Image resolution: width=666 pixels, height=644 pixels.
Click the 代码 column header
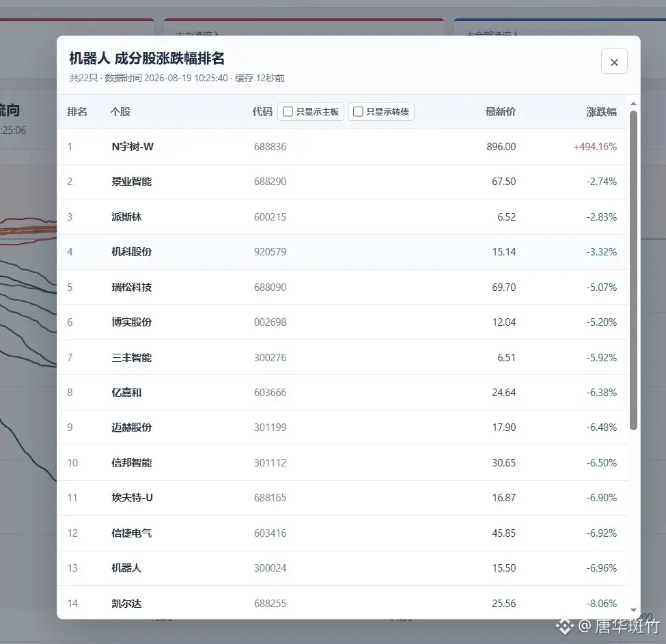(x=262, y=112)
